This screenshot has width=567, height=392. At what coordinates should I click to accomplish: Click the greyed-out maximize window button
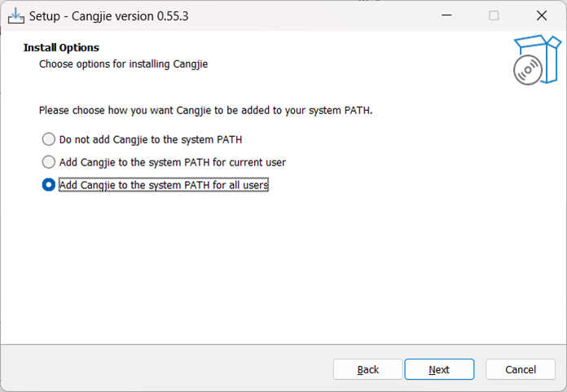tap(494, 15)
